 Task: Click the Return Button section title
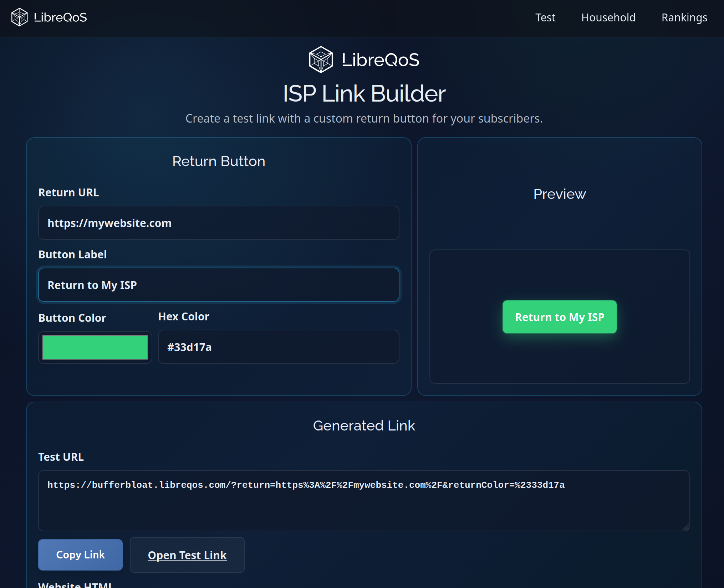pyautogui.click(x=219, y=161)
